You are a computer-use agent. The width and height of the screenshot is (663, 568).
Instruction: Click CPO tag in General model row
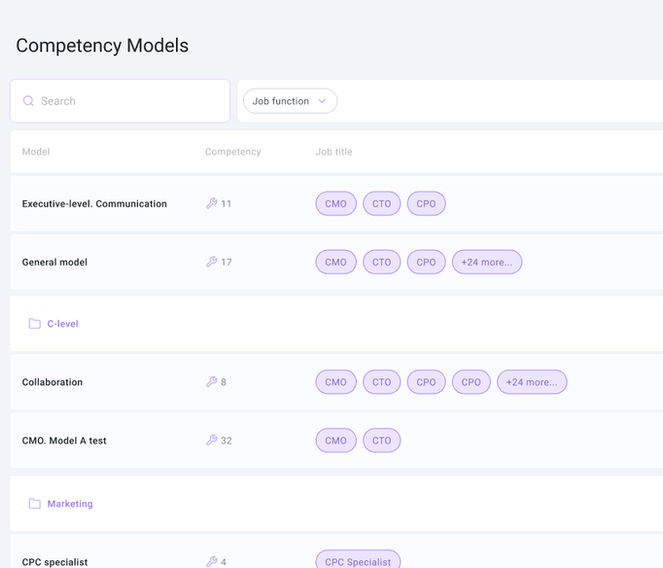coord(426,262)
